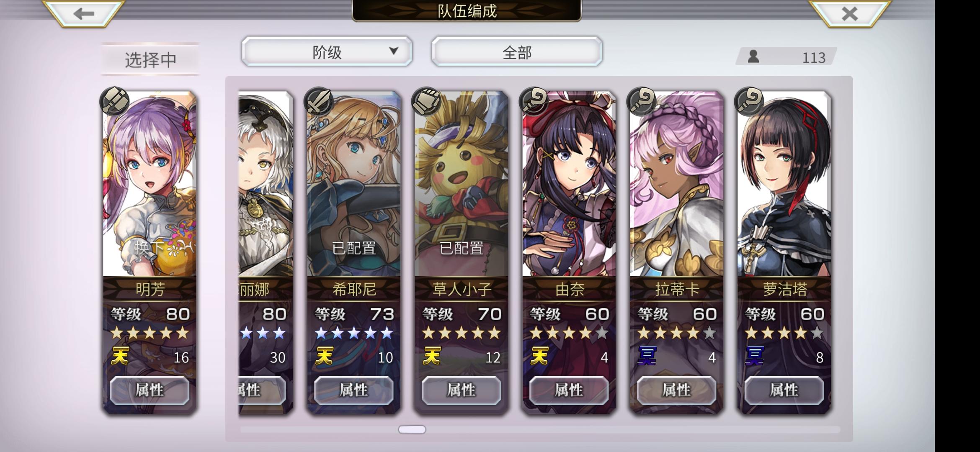
Task: Click the 阶级 dropdown arrow
Action: tap(393, 51)
